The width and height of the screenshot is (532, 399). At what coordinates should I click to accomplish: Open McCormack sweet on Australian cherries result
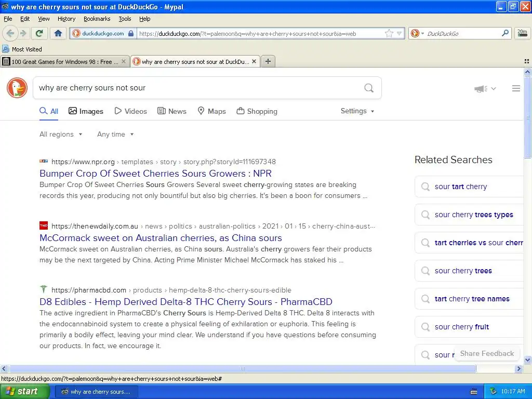(x=161, y=238)
